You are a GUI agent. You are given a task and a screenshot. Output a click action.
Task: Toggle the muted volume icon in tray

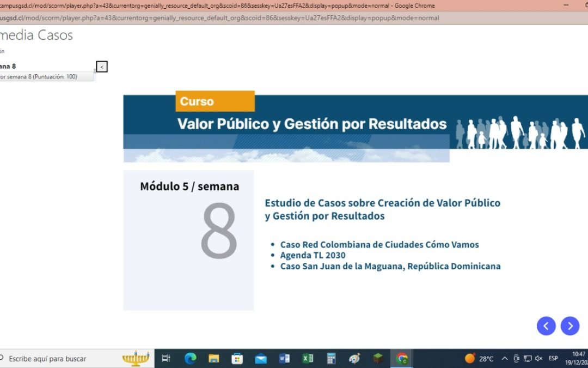point(538,358)
